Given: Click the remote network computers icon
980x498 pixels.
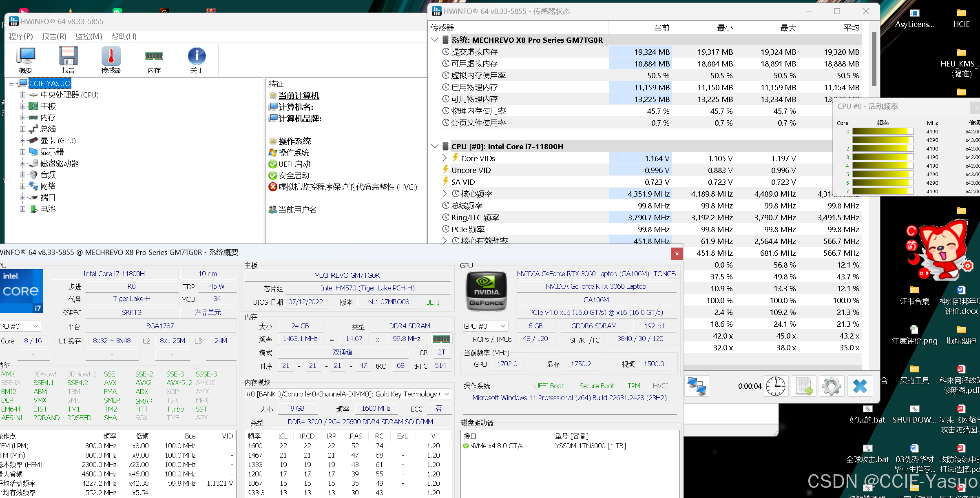Looking at the screenshot, I should (x=697, y=386).
